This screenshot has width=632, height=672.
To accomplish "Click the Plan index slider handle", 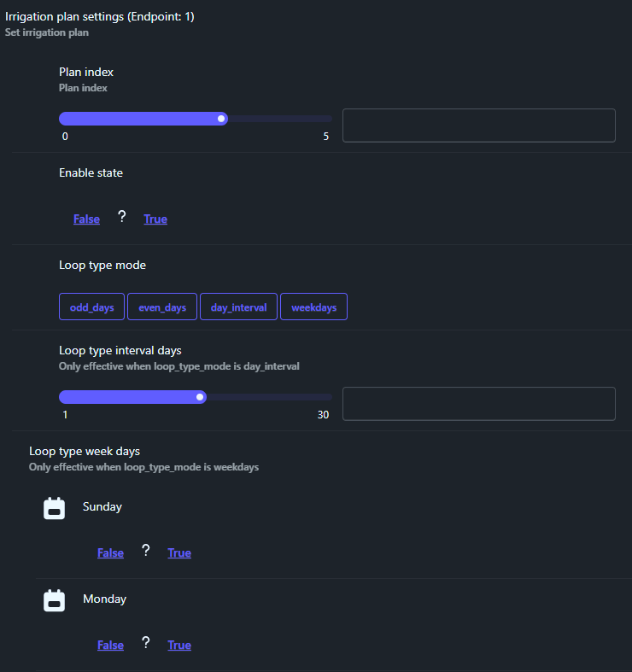I will (221, 119).
